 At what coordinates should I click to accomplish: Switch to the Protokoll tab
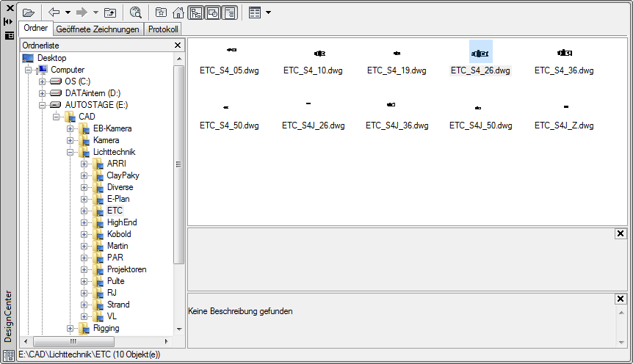tap(163, 29)
